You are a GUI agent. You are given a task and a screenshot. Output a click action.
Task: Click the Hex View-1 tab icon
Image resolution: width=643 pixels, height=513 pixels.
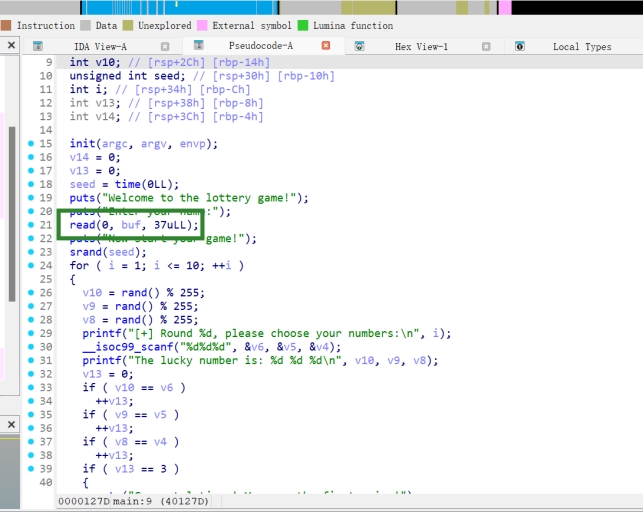[360, 46]
